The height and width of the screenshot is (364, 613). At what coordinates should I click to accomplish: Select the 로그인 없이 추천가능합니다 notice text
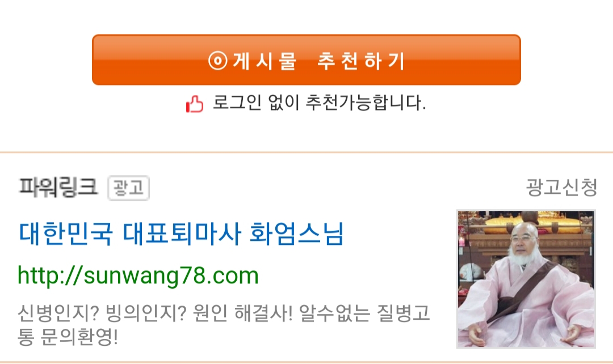point(319,103)
